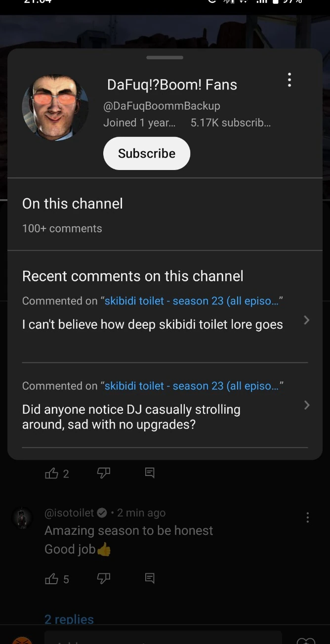The image size is (330, 644).
Task: Open the 2 replies thread
Action: [x=69, y=619]
